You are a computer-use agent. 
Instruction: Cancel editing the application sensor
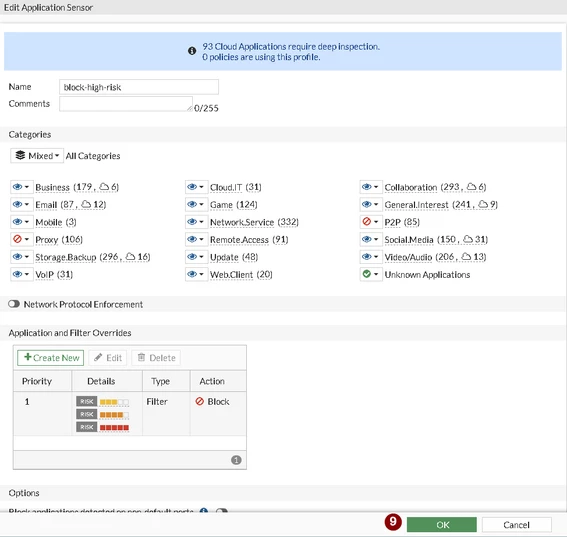pos(516,525)
